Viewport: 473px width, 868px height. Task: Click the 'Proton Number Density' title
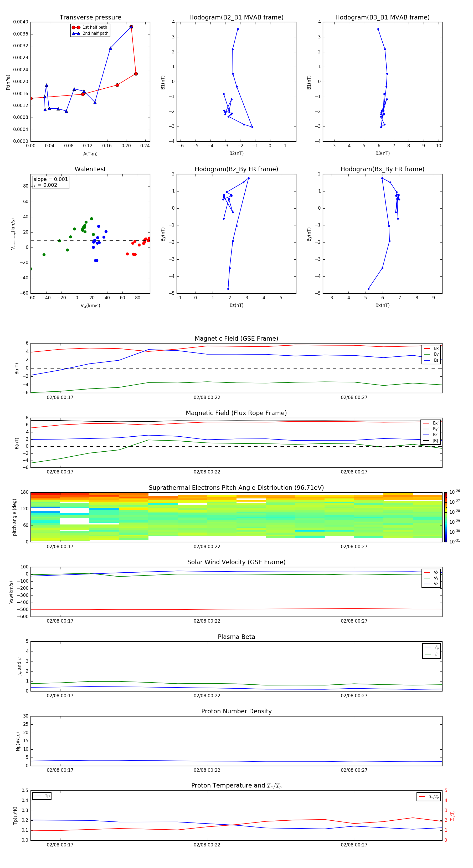pos(236,711)
